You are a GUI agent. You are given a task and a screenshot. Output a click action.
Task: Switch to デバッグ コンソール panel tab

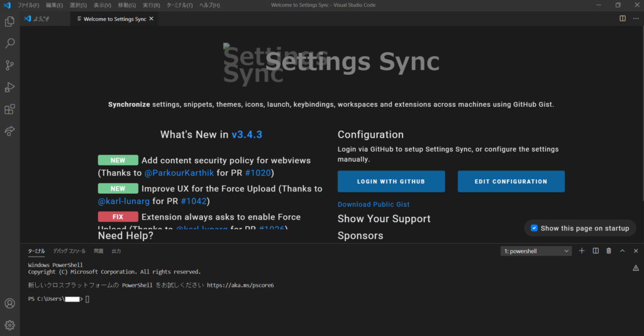pyautogui.click(x=69, y=251)
